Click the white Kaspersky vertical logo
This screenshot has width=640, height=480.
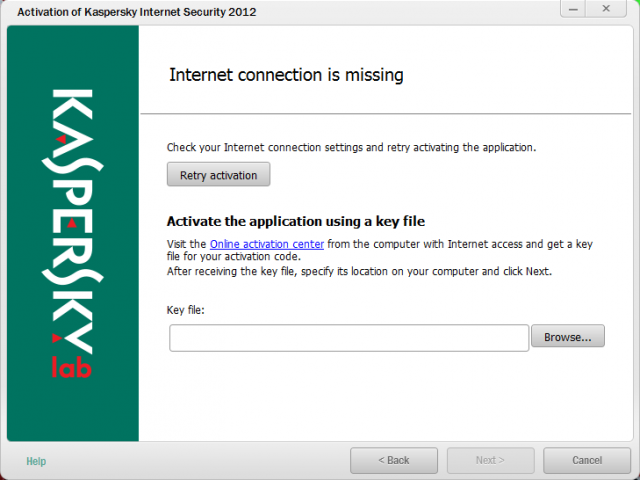point(72,221)
